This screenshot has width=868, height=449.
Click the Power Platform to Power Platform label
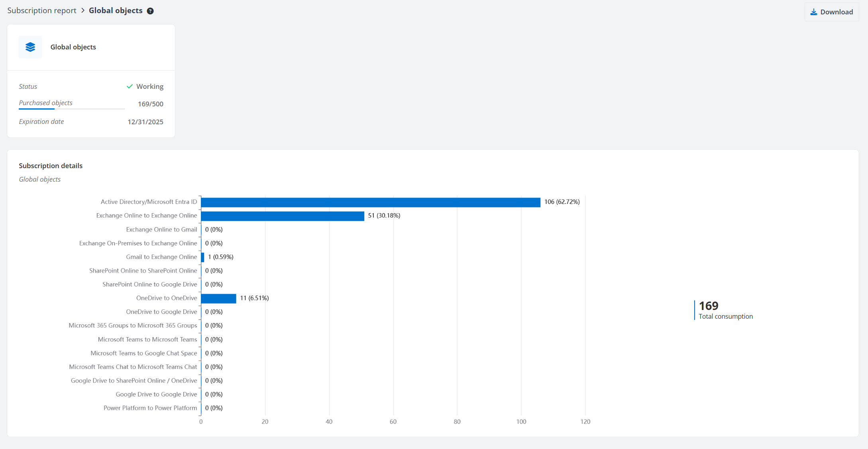(150, 408)
